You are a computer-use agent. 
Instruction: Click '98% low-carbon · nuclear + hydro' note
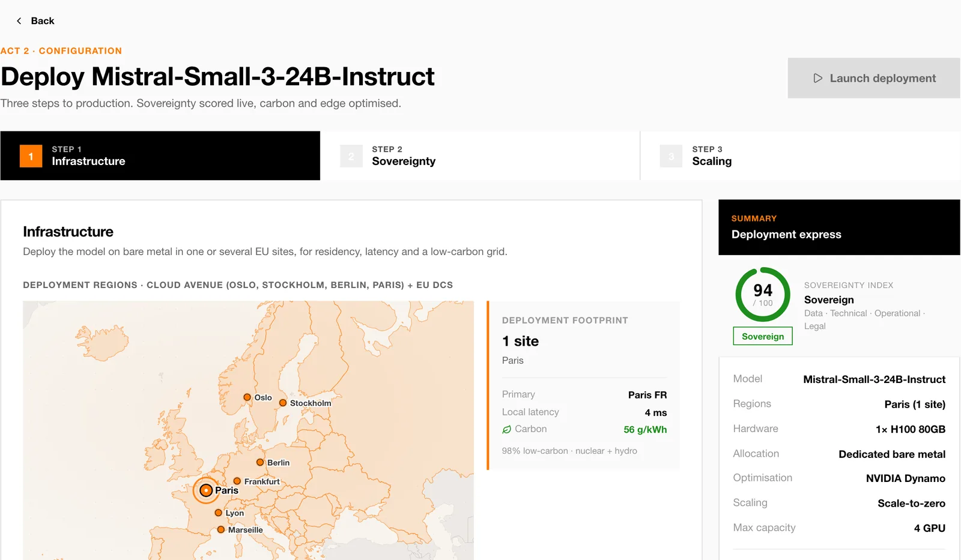point(569,451)
